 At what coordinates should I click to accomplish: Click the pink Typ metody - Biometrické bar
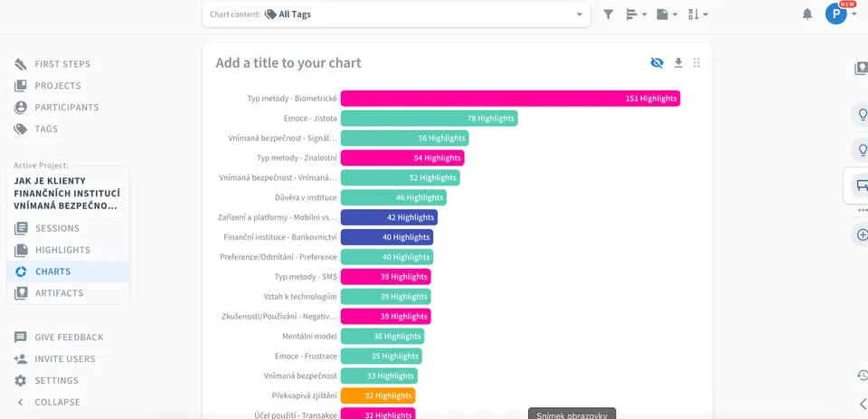point(510,98)
